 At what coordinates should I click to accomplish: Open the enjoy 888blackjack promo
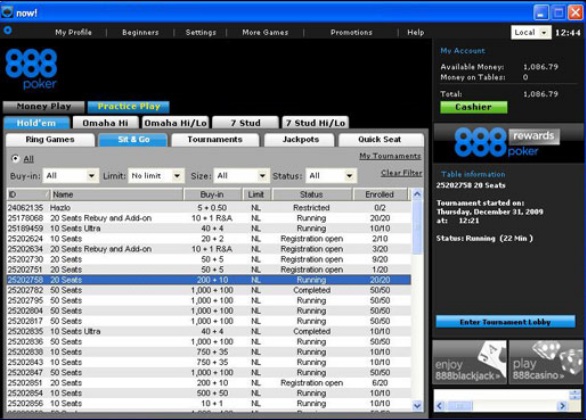pos(469,362)
